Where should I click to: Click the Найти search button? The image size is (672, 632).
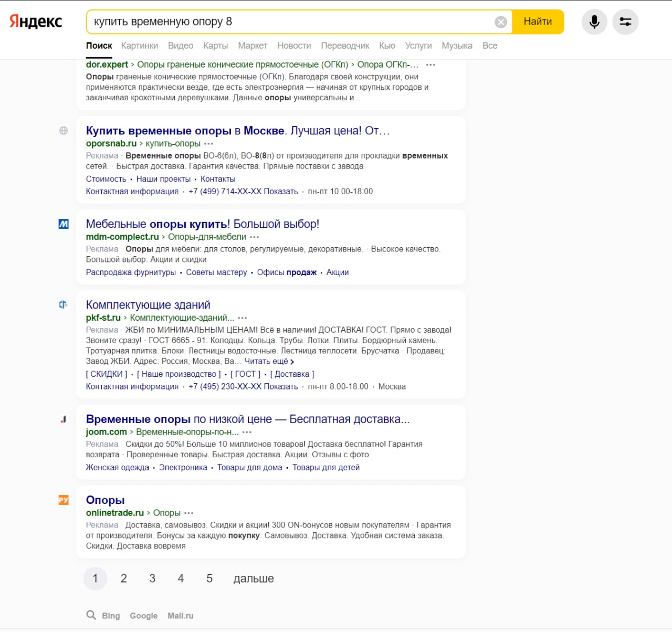click(538, 22)
